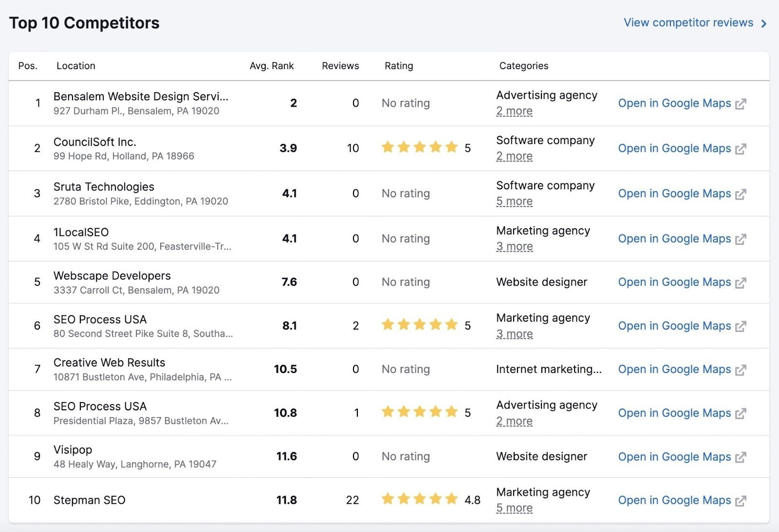Click address '3337 Carroll Ct, Bensalem, PA 19020'
This screenshot has height=532, width=779.
pyautogui.click(x=136, y=291)
